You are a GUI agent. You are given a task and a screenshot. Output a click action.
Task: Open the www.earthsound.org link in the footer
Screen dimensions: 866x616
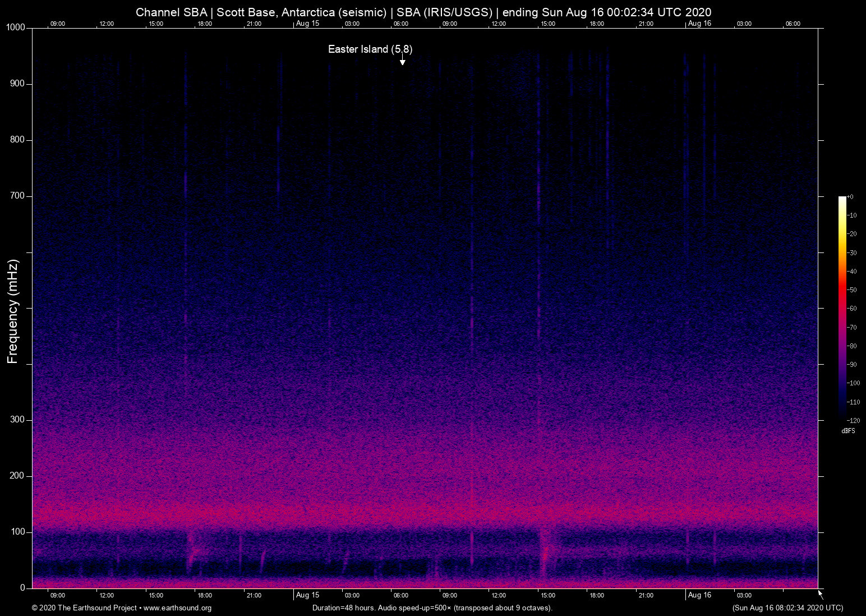177,608
